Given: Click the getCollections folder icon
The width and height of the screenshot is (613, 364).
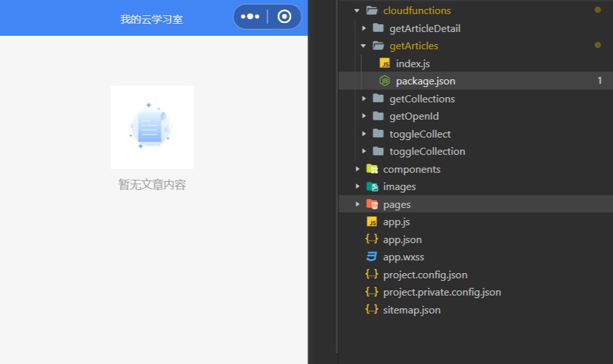Looking at the screenshot, I should click(378, 98).
